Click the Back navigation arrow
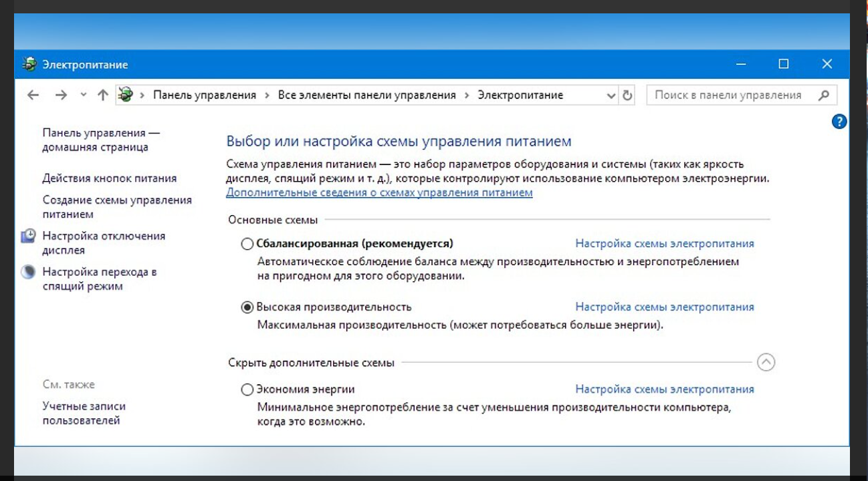Image resolution: width=868 pixels, height=481 pixels. [x=33, y=95]
